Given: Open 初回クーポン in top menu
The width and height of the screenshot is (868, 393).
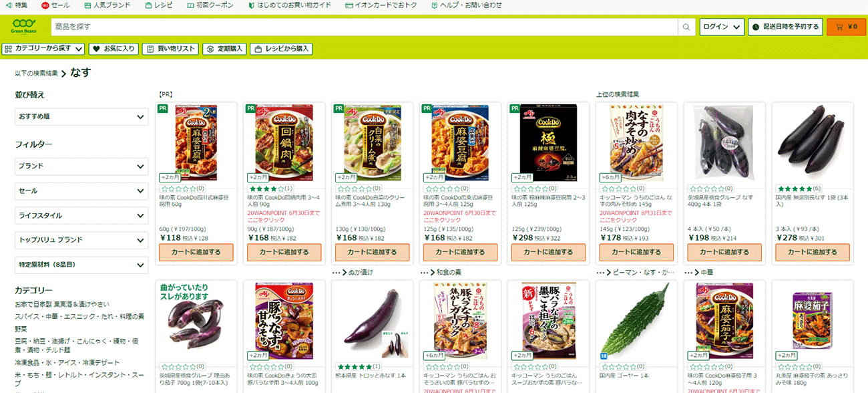Looking at the screenshot, I should pyautogui.click(x=210, y=5).
